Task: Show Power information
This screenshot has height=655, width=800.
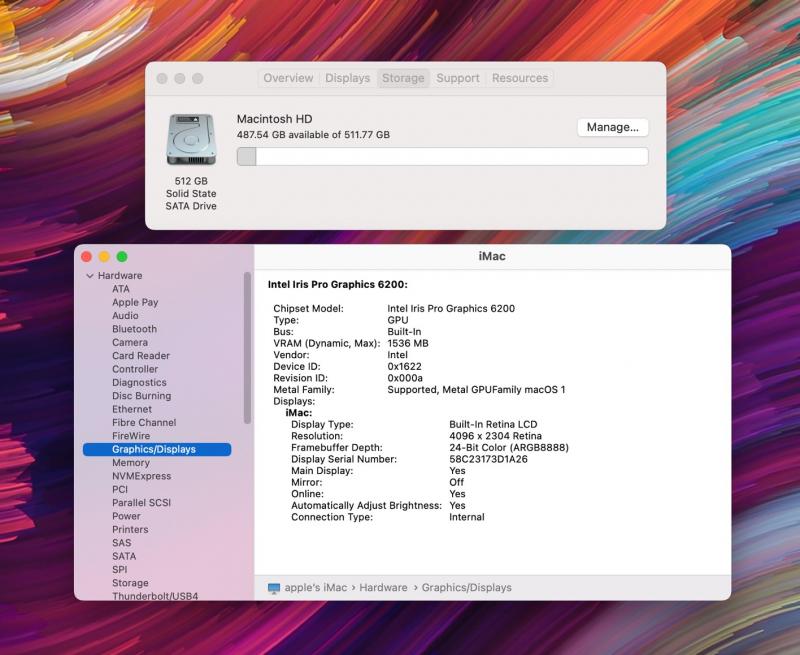Action: pos(126,516)
